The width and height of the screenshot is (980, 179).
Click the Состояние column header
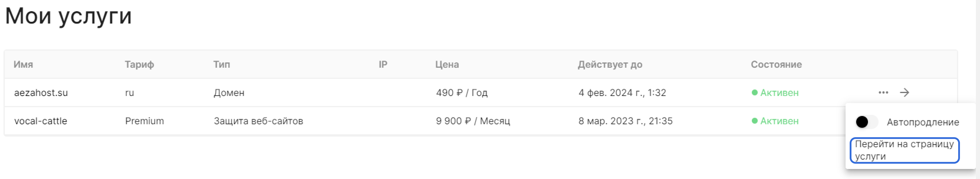pyautogui.click(x=776, y=64)
